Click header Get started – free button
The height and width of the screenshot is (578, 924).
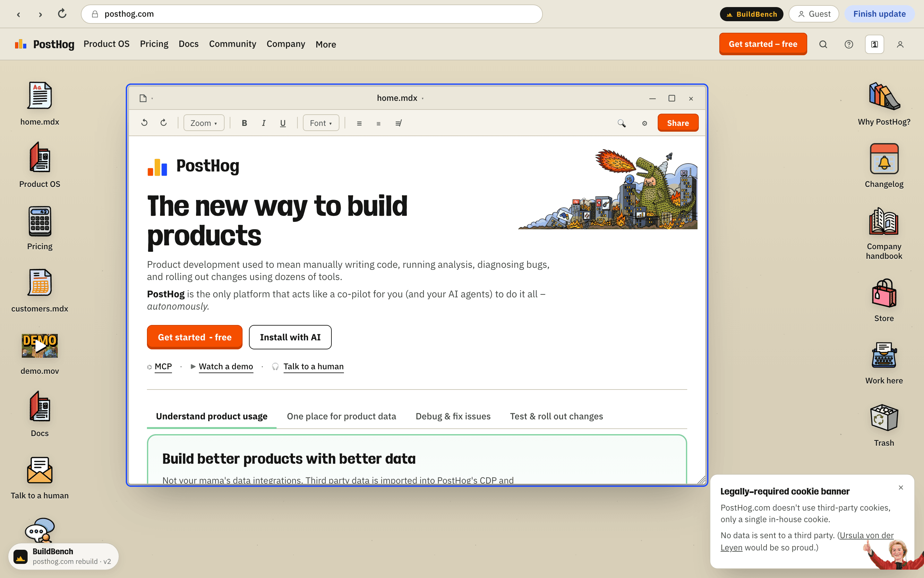tap(763, 44)
